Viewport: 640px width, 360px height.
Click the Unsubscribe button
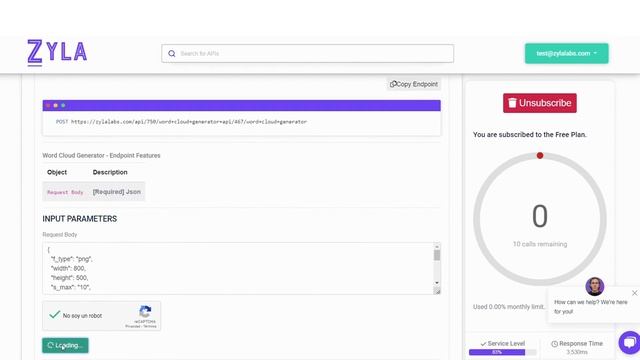[540, 103]
